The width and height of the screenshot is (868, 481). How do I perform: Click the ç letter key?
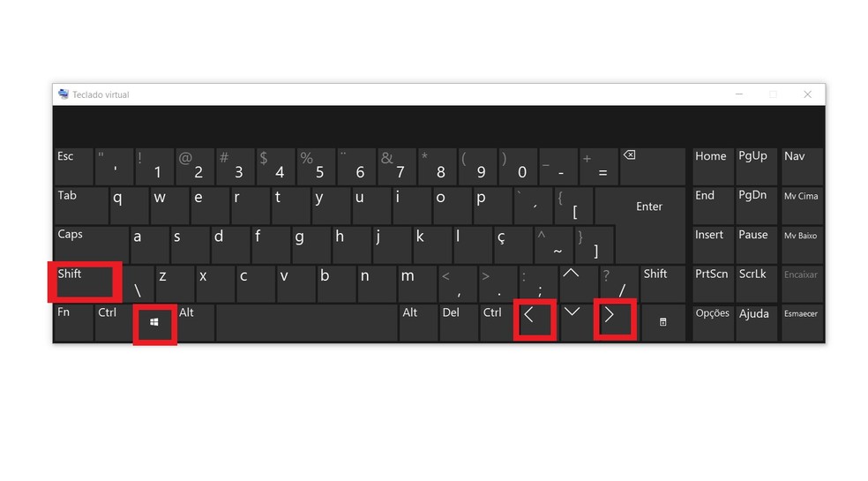coord(513,244)
